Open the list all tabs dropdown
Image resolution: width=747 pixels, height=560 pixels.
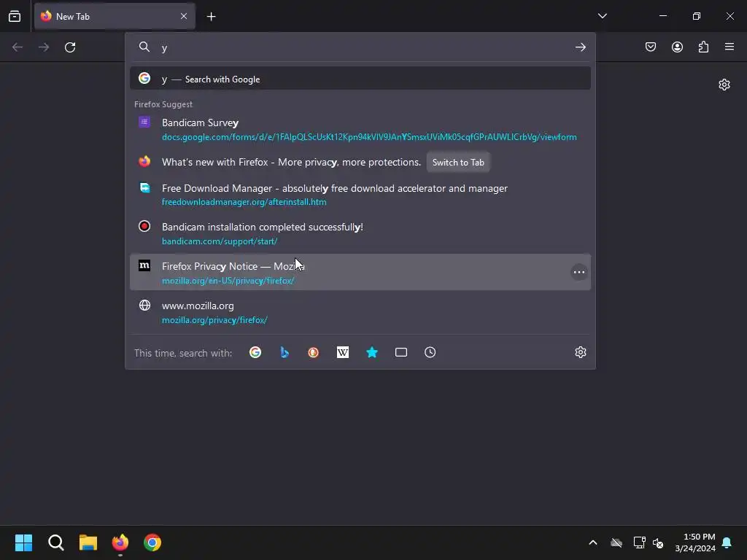coord(602,16)
